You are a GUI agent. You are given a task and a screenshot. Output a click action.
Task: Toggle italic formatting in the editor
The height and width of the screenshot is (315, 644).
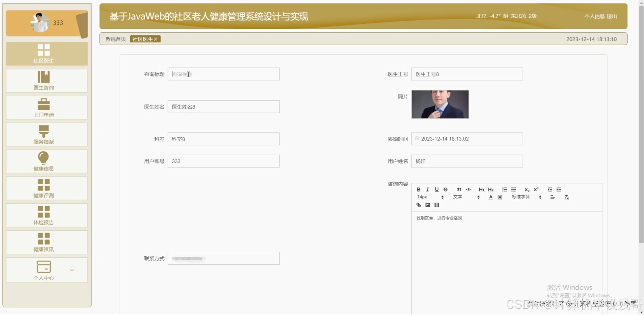point(427,189)
